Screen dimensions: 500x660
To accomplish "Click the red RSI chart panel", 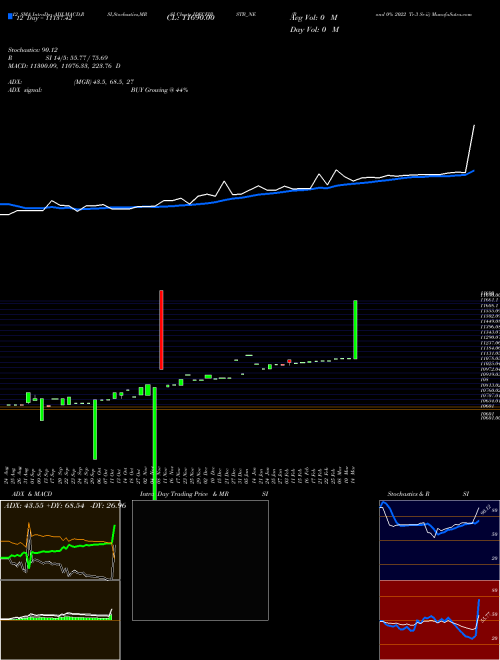I will pyautogui.click(x=439, y=620).
